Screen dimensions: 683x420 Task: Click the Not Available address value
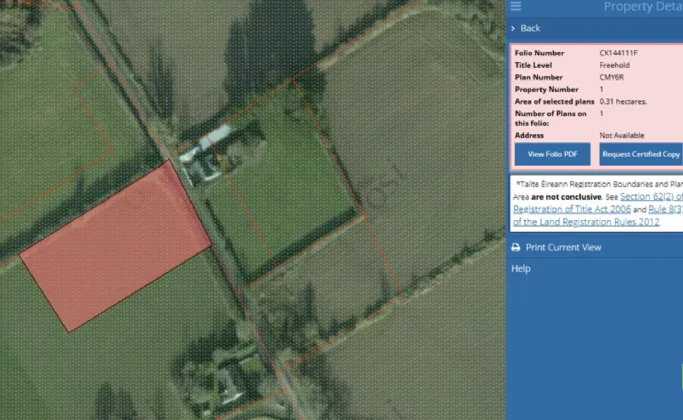[x=622, y=135]
